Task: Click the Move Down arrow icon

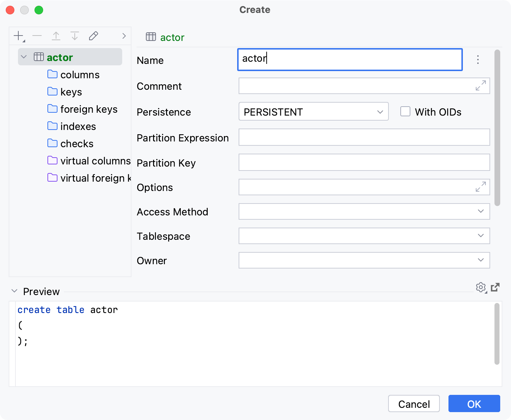Action: click(x=75, y=36)
